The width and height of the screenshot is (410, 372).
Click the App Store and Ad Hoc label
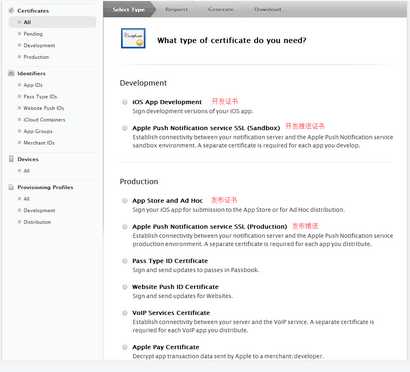coord(167,201)
